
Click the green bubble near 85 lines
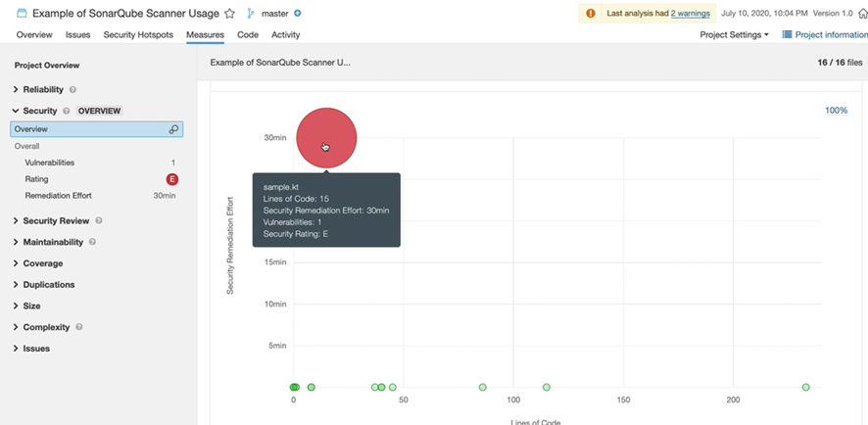[x=483, y=387]
